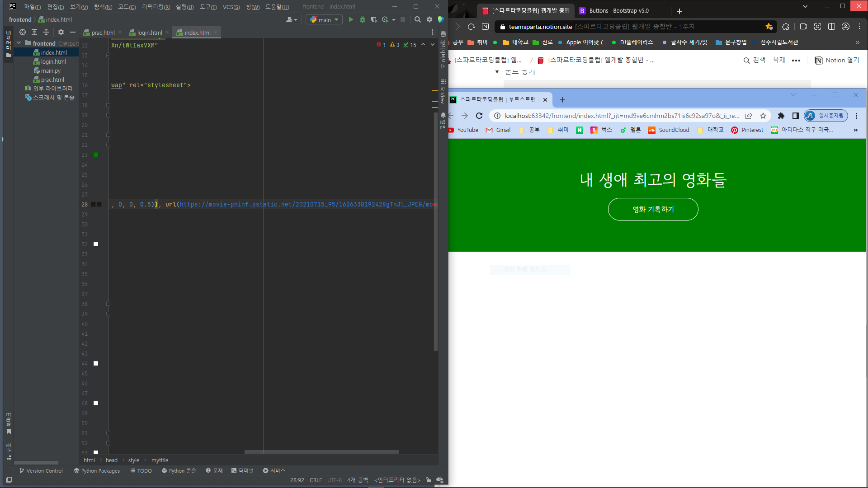Viewport: 868px width, 488px height.
Task: Go to next highlighted error arrow
Action: point(433,44)
